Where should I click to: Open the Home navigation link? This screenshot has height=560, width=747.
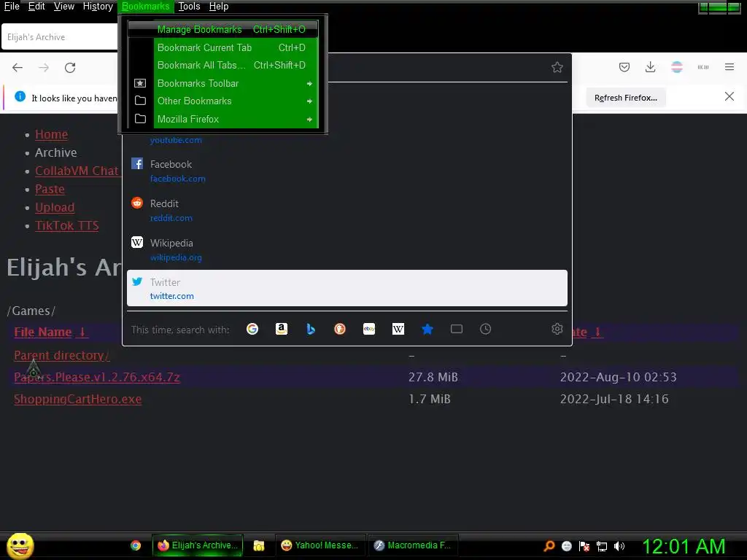(52, 134)
